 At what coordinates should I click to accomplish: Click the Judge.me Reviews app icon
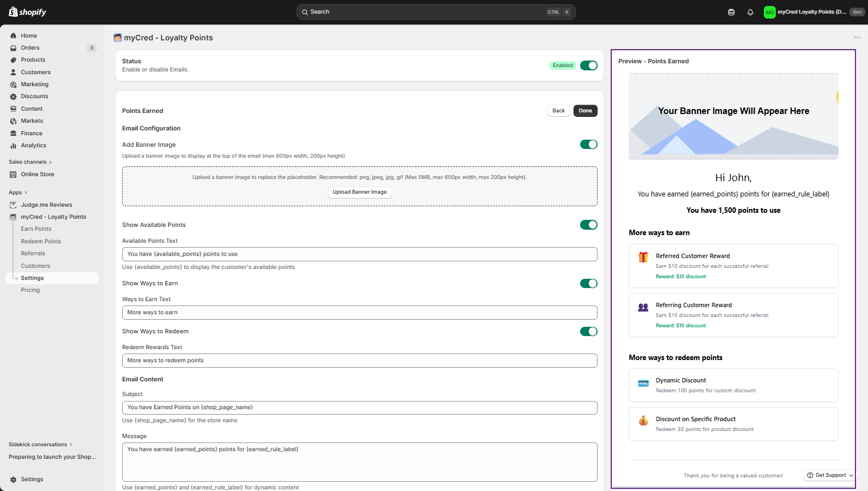pos(14,205)
